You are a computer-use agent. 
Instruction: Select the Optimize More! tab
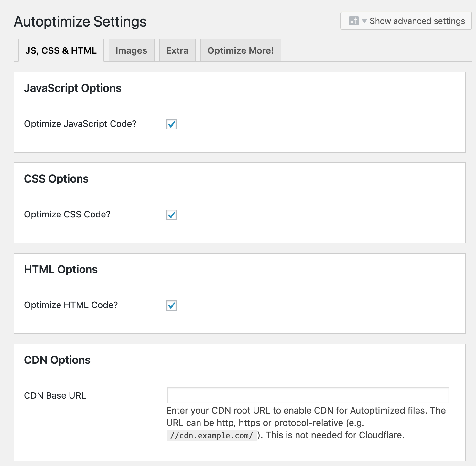click(241, 50)
